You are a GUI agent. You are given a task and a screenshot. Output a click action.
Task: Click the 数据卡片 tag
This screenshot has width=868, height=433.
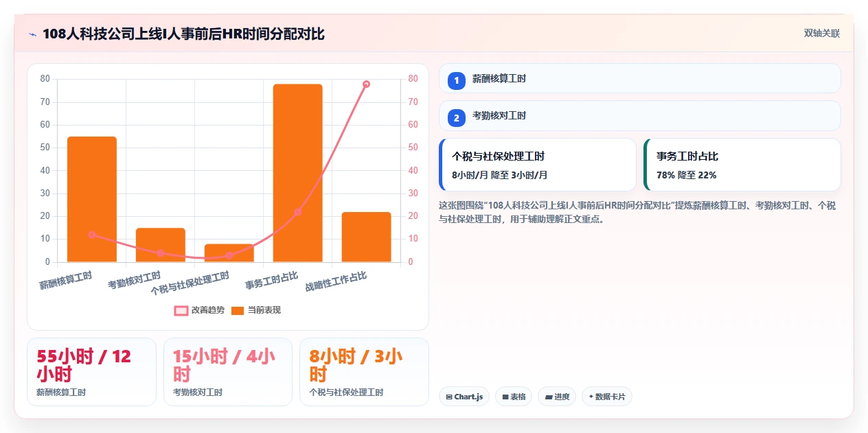(607, 397)
